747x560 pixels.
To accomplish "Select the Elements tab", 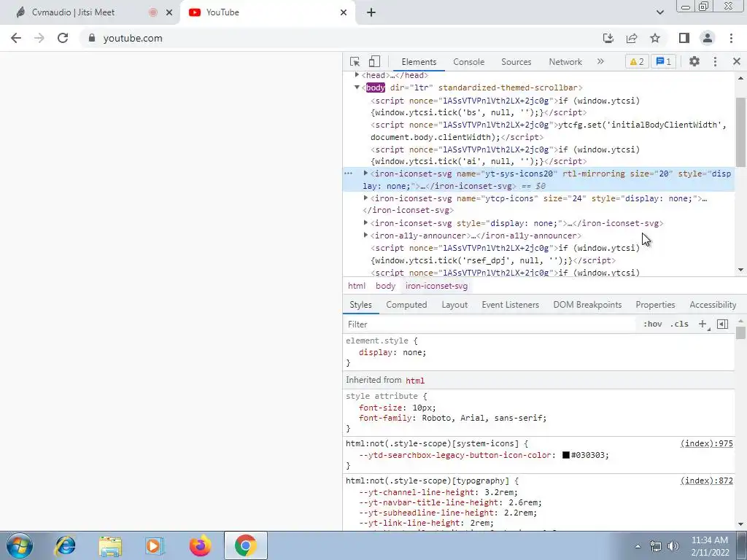I will [419, 62].
